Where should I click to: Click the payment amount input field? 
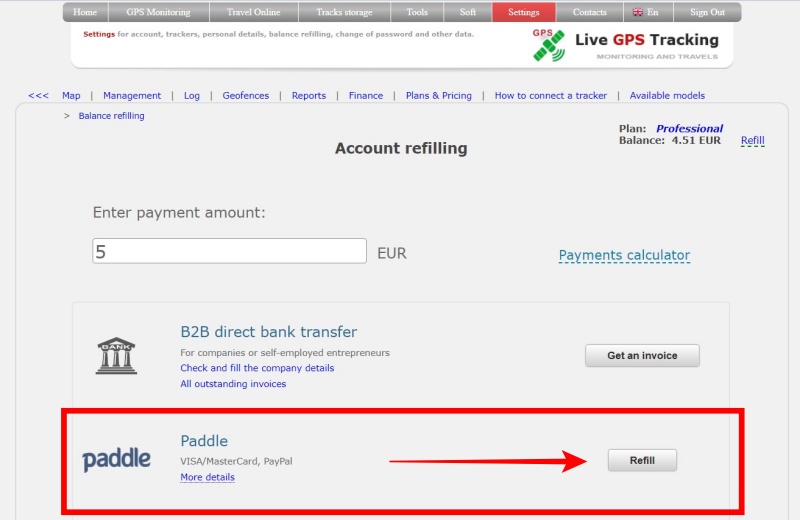[x=229, y=251]
